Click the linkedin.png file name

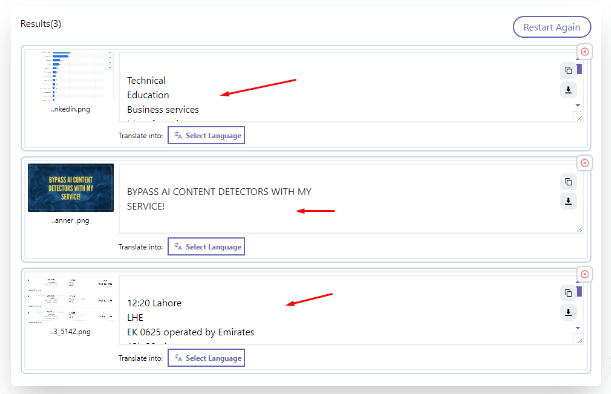click(71, 110)
